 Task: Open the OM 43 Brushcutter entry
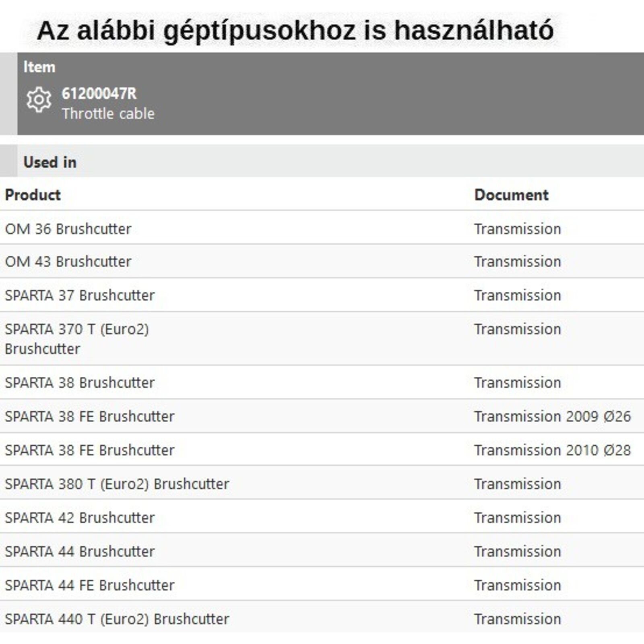(68, 262)
